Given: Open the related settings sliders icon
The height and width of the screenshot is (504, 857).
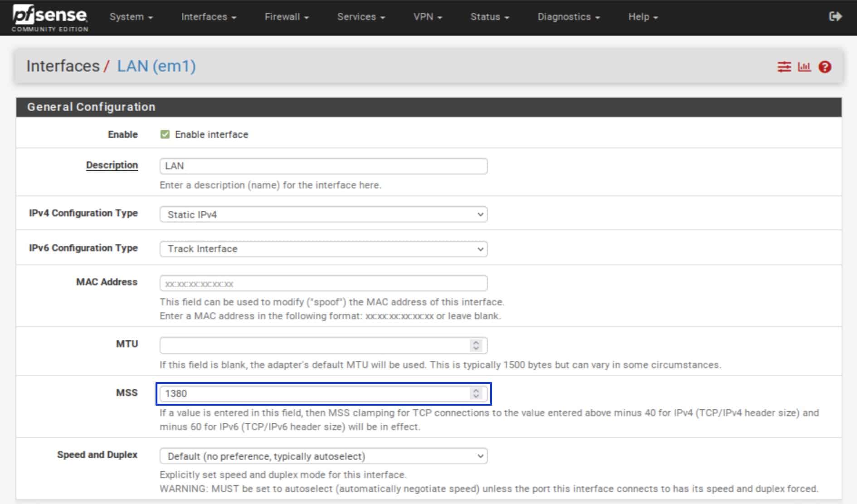Looking at the screenshot, I should [x=784, y=67].
